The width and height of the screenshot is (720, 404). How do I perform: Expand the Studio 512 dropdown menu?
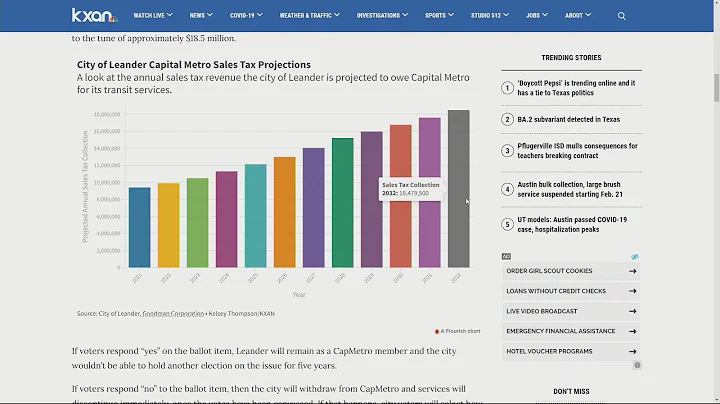point(489,15)
